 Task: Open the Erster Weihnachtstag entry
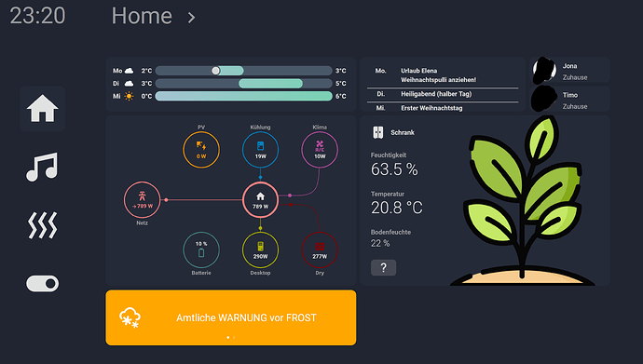[x=431, y=108]
